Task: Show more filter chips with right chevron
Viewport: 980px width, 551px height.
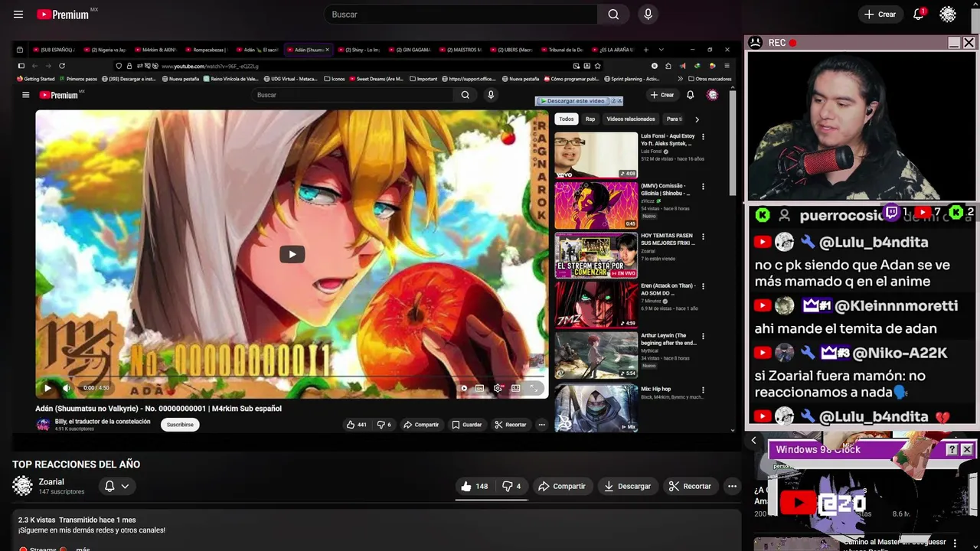Action: point(697,119)
